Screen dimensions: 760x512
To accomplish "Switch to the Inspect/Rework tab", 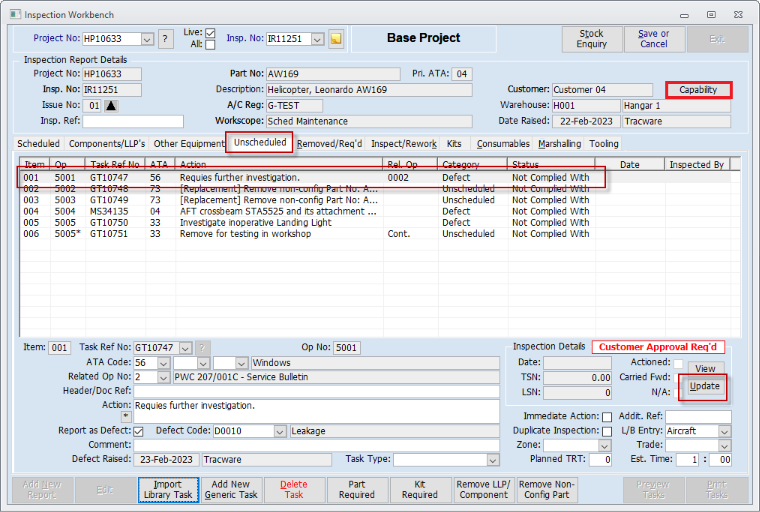I will point(404,144).
